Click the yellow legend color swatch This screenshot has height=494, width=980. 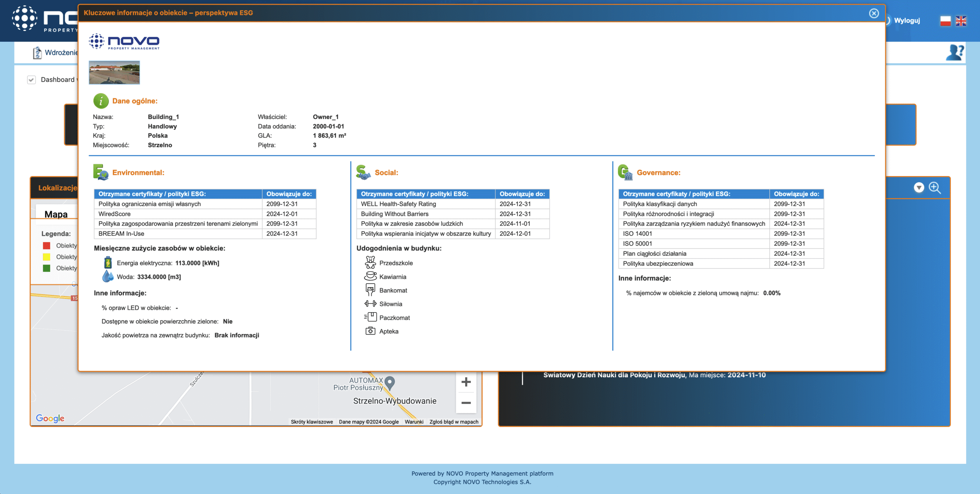47,257
